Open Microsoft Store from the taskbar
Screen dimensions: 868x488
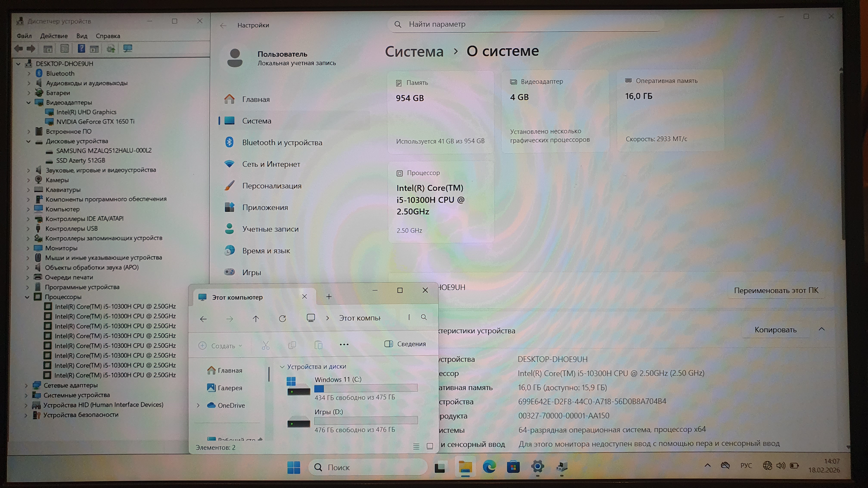coord(513,467)
